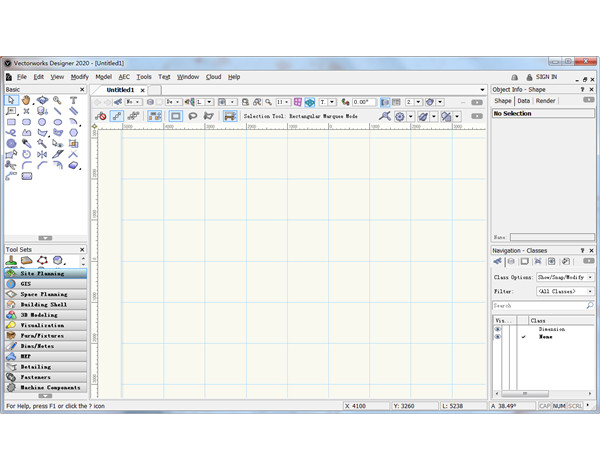Open the Cloud menu
Image resolution: width=601 pixels, height=466 pixels.
coord(213,77)
